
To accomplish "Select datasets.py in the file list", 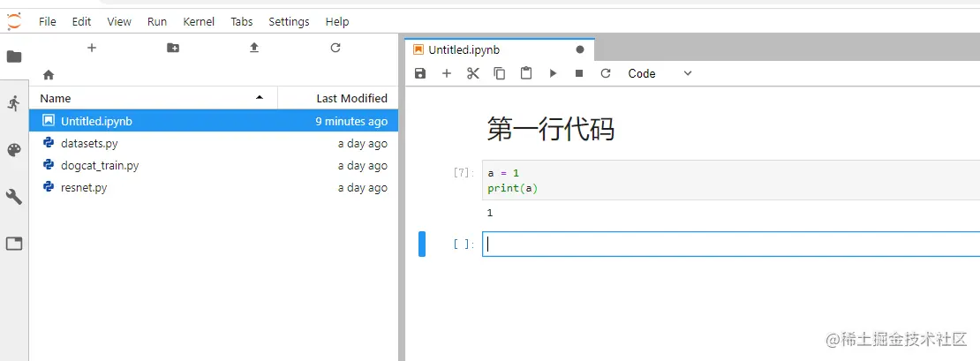I will (x=214, y=143).
